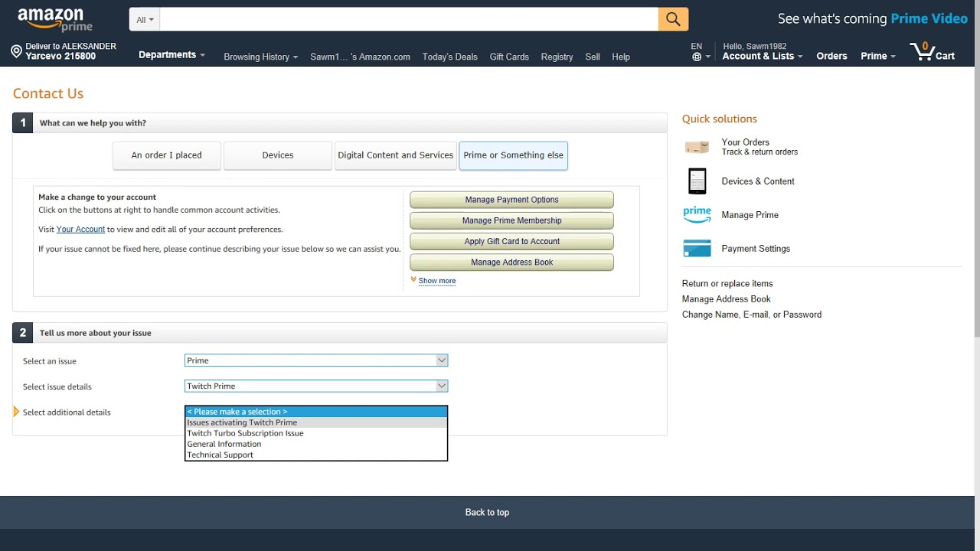The height and width of the screenshot is (551, 980).
Task: Click the delivery location pin icon
Action: [16, 51]
